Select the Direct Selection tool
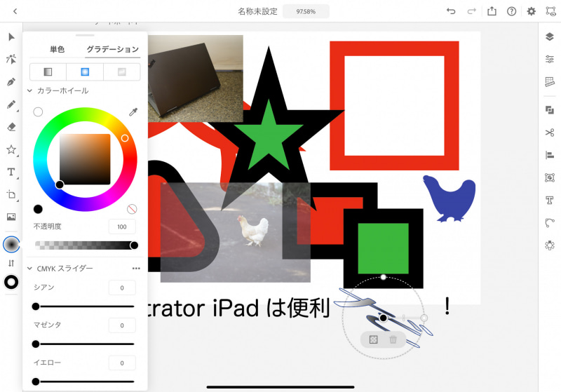This screenshot has width=561, height=392. point(11,60)
